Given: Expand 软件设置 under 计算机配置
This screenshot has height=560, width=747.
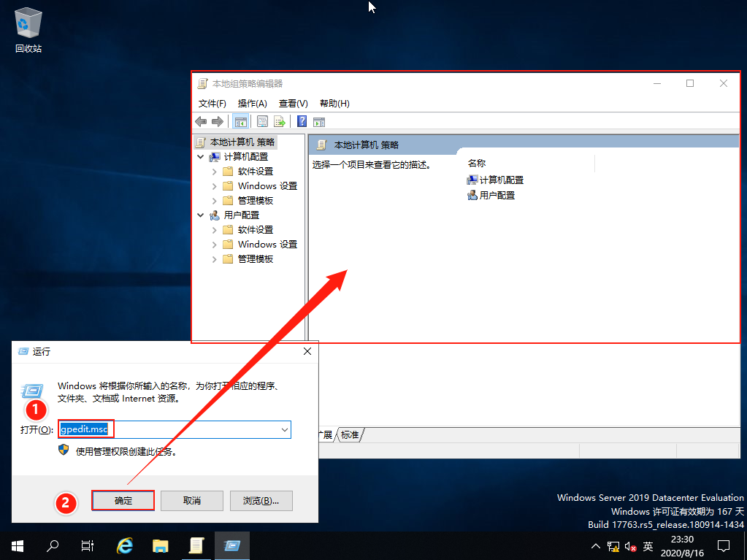Looking at the screenshot, I should pos(215,172).
